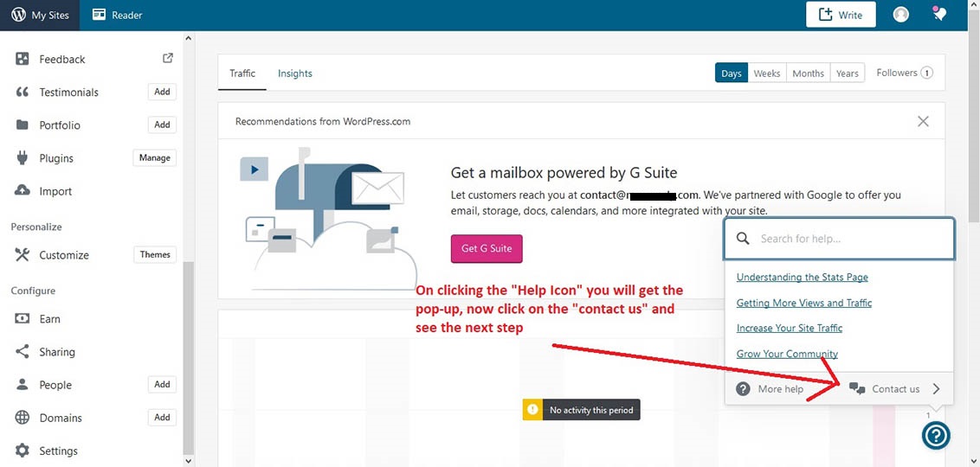Open the notifications bell icon
The width and height of the screenshot is (980, 467).
[x=939, y=15]
